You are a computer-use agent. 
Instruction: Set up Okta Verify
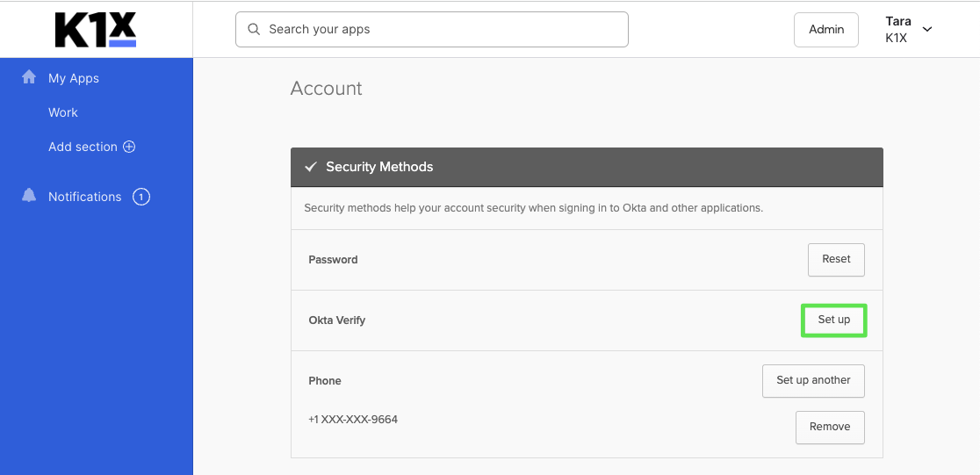(833, 320)
